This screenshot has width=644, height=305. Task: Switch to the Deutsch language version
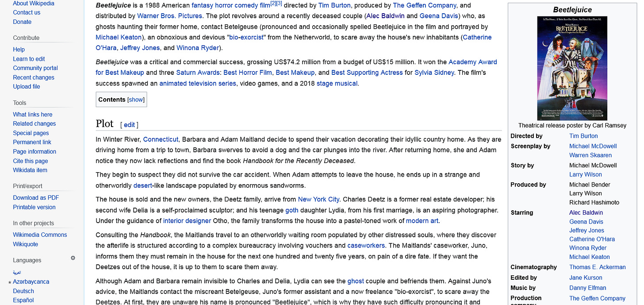pos(23,291)
